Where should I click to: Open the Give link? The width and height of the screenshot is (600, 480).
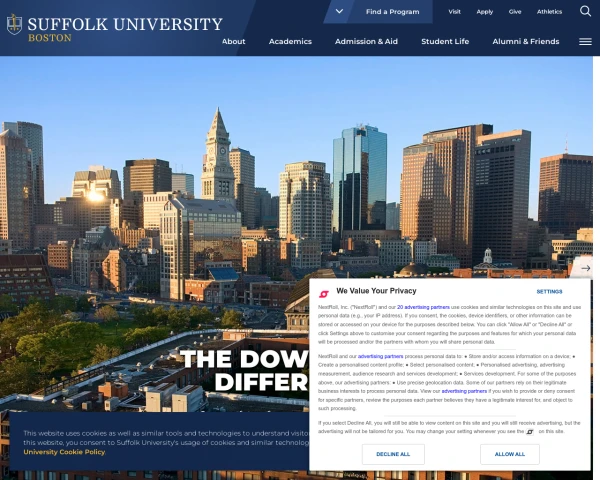coord(515,12)
